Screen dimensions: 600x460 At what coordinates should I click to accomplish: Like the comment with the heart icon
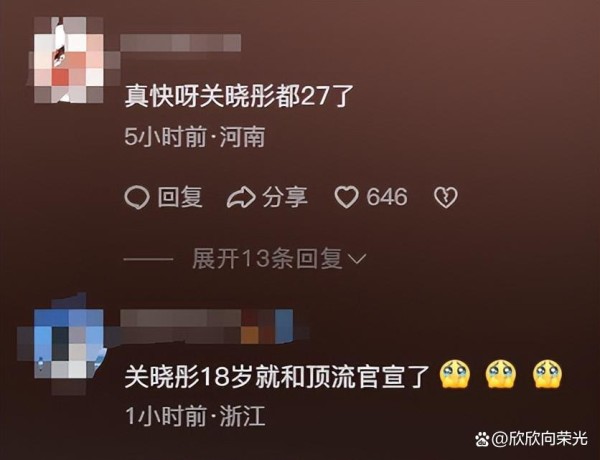(x=347, y=197)
